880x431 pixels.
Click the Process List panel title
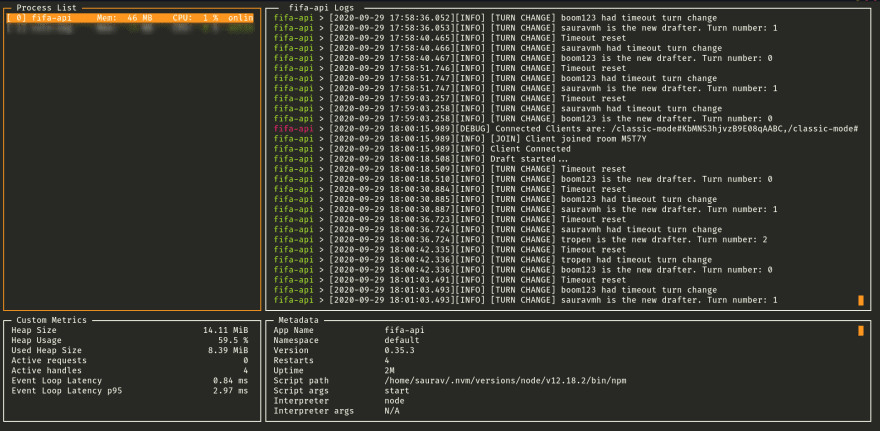click(47, 8)
